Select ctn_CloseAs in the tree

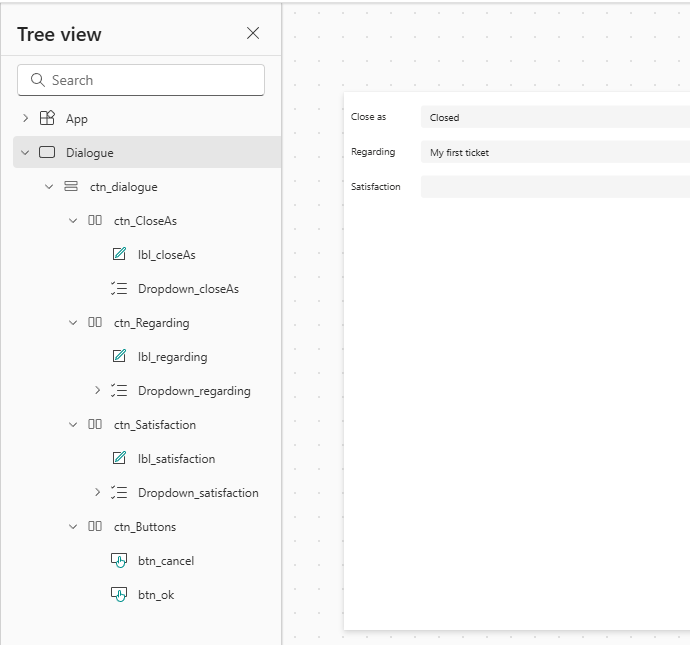point(145,221)
